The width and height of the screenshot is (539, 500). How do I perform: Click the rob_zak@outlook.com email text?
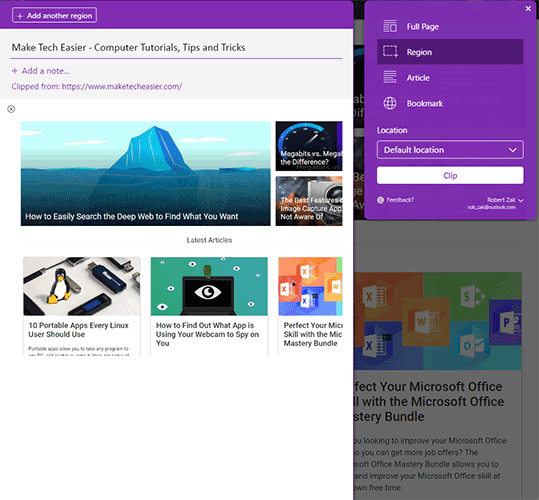(x=492, y=207)
